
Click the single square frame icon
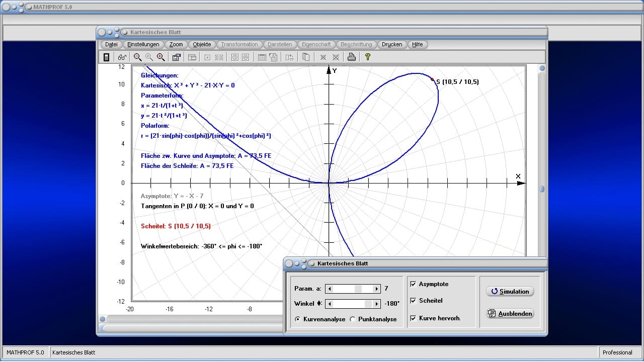207,57
